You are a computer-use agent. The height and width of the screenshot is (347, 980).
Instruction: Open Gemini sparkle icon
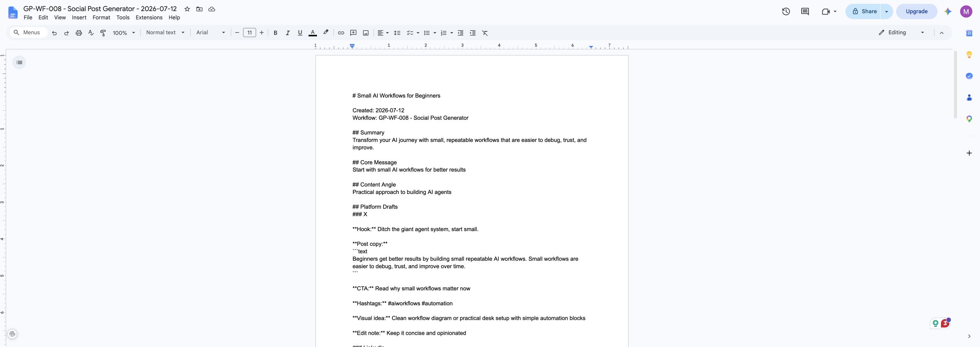(948, 11)
